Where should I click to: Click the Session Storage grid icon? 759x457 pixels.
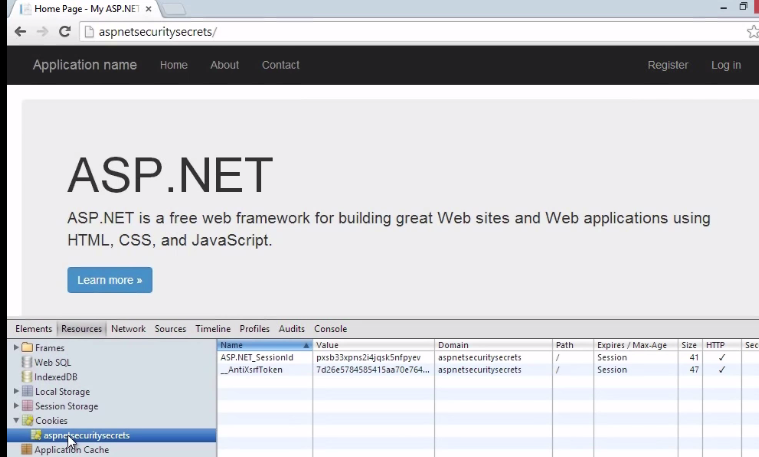coord(28,406)
